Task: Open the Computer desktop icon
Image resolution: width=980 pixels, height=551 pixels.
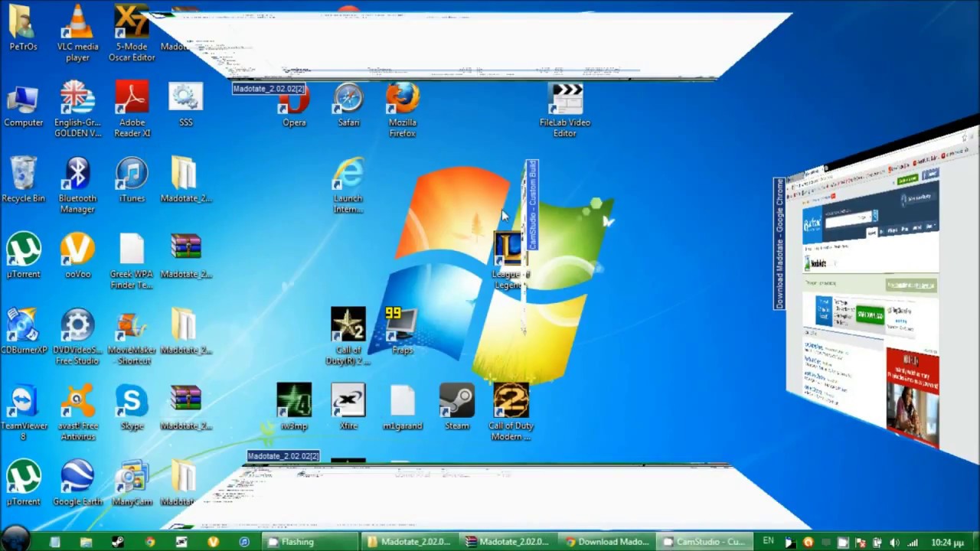Action: pyautogui.click(x=23, y=107)
